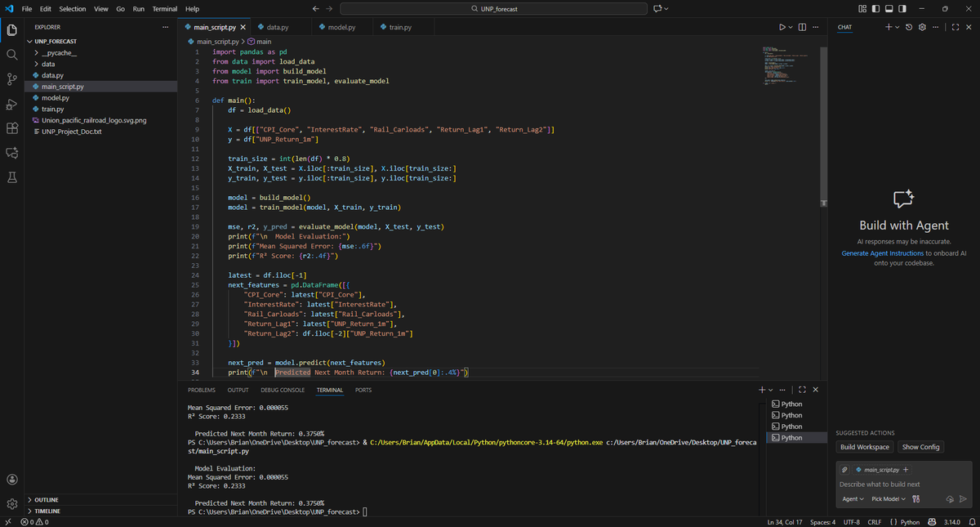This screenshot has width=980, height=527.
Task: Go forward with the right arrow
Action: (x=329, y=8)
